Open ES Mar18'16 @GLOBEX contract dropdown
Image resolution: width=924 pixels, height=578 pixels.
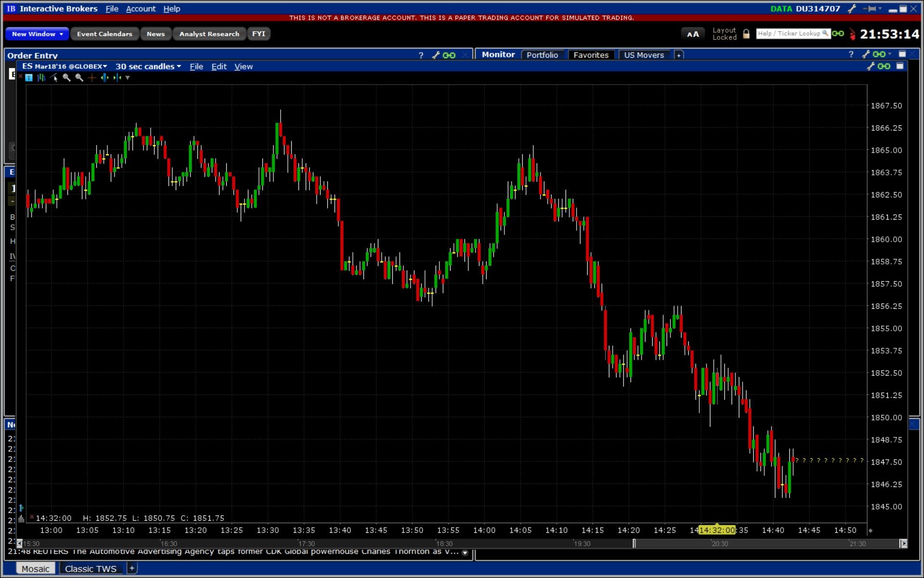pos(64,66)
